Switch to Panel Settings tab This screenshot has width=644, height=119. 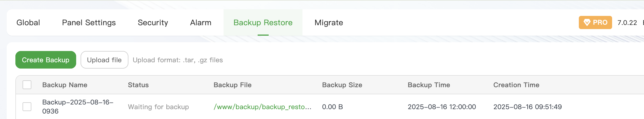[89, 22]
